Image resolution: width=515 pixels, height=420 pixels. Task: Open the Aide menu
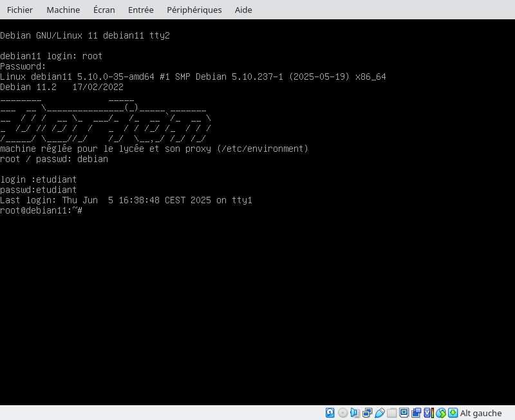(243, 10)
